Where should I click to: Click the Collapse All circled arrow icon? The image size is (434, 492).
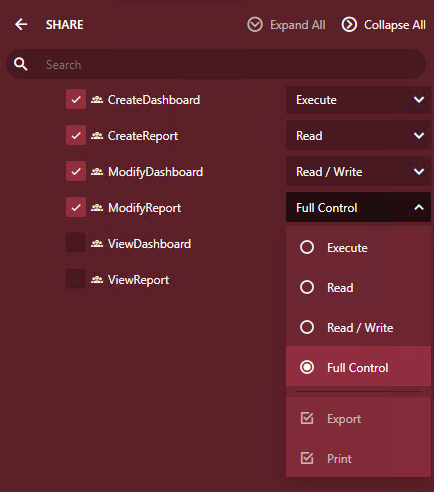(x=349, y=25)
